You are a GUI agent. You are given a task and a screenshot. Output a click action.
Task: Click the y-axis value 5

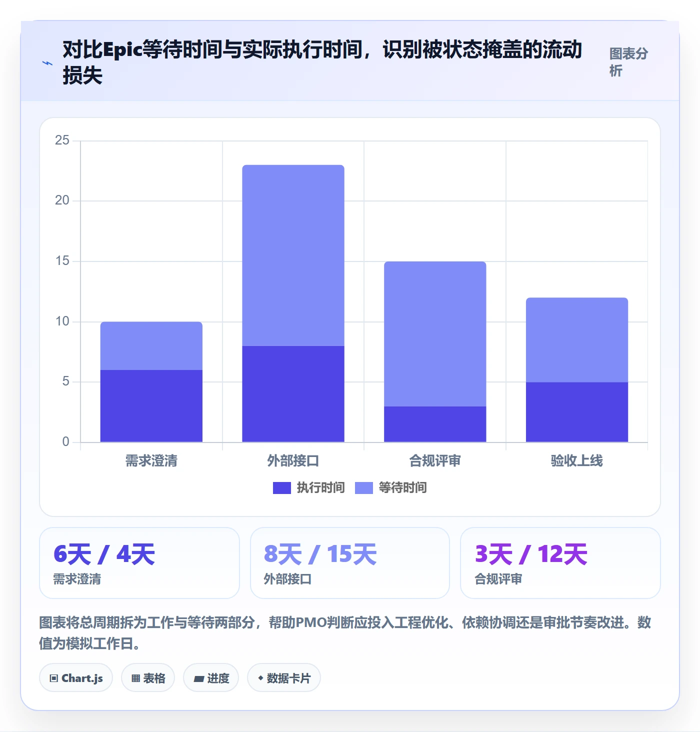coord(66,381)
